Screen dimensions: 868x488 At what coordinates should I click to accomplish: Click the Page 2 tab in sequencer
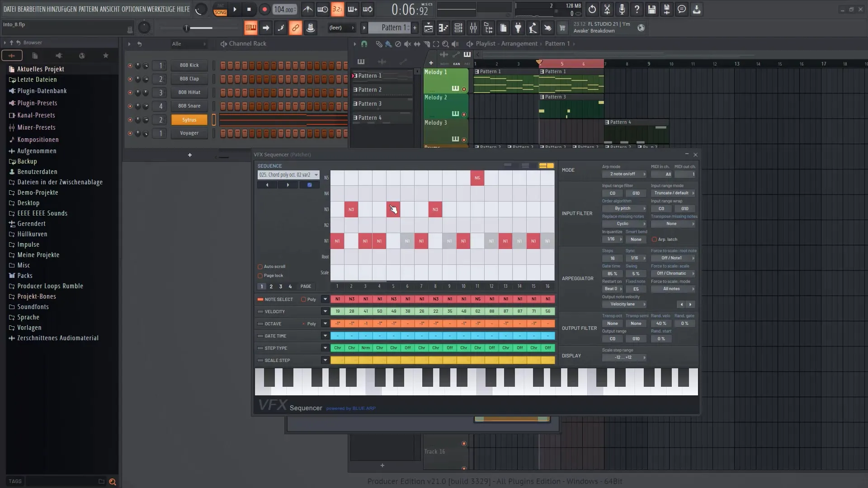point(271,286)
